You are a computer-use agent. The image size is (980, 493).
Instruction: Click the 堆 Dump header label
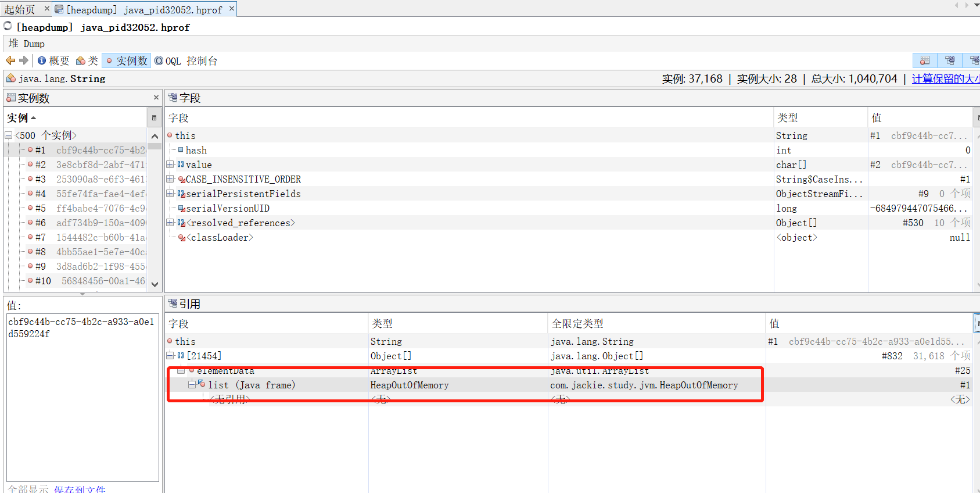(27, 44)
